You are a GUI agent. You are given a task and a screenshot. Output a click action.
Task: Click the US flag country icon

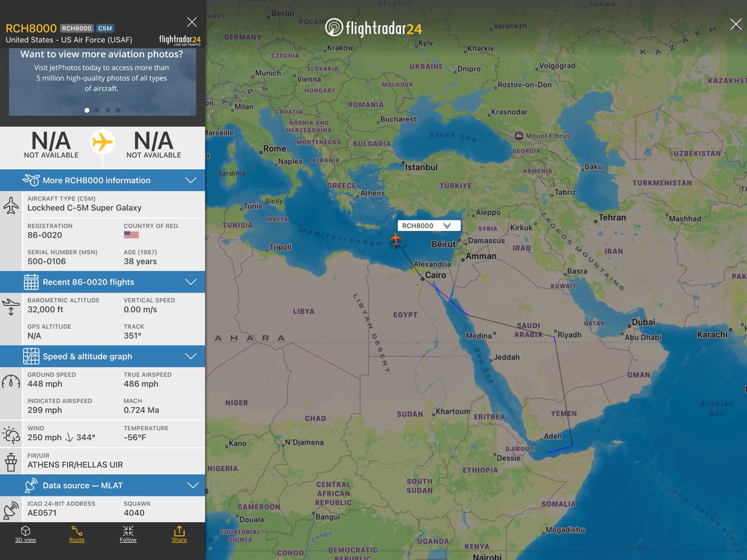(x=131, y=235)
